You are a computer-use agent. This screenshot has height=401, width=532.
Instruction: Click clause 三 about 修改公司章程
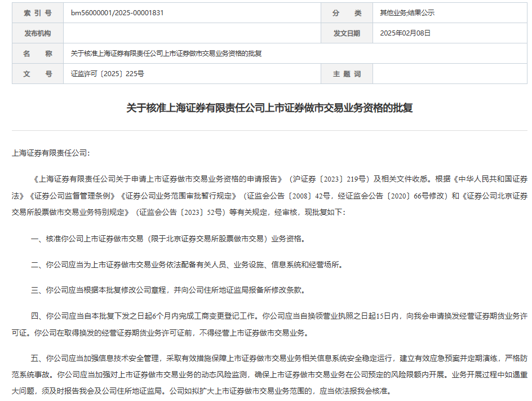click(167, 290)
